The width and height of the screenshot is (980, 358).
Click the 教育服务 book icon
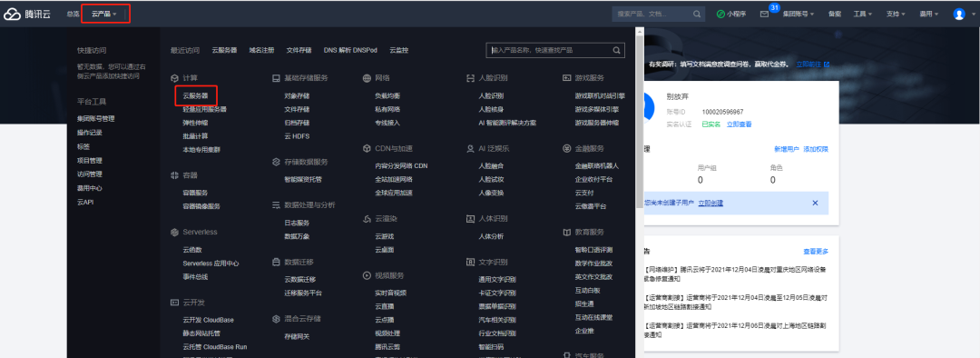click(x=567, y=233)
